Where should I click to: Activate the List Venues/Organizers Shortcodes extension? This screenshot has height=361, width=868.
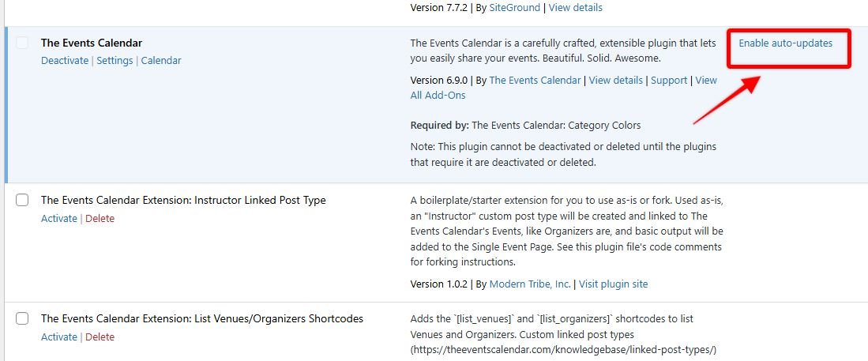pos(59,337)
